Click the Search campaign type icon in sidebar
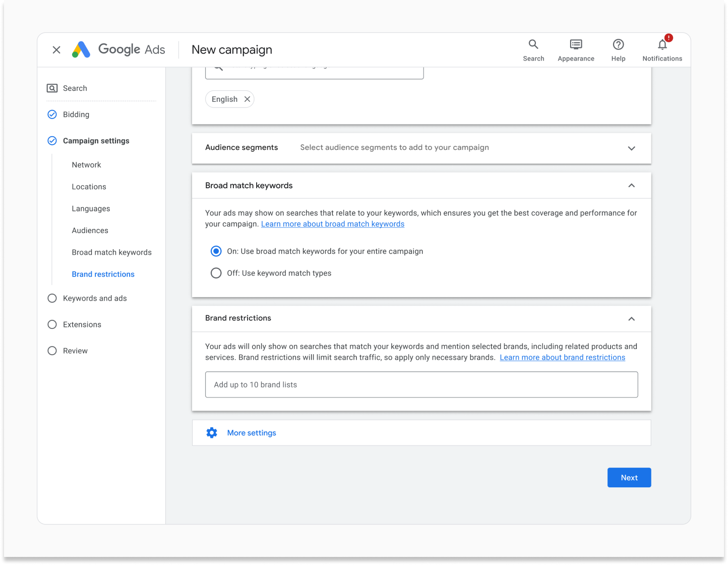 (x=52, y=88)
